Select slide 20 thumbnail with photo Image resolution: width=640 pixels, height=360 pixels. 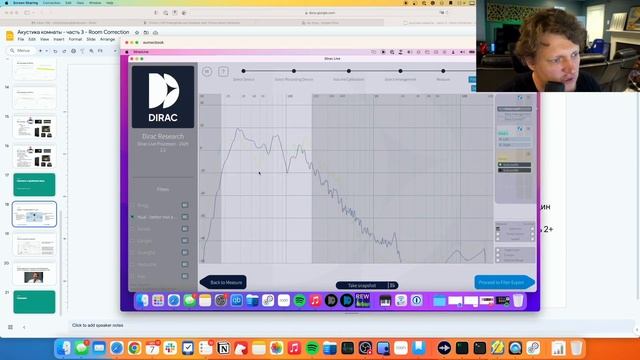point(34,273)
